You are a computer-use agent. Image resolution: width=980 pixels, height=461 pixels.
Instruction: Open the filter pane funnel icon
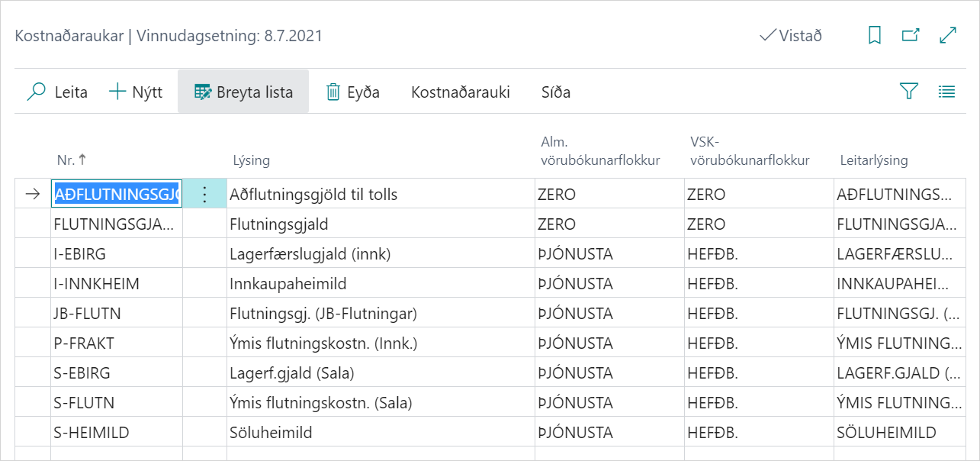(x=908, y=92)
